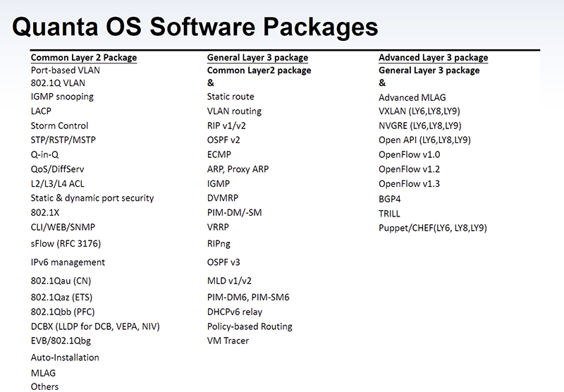Select the Static route item
The width and height of the screenshot is (564, 392).
point(231,97)
